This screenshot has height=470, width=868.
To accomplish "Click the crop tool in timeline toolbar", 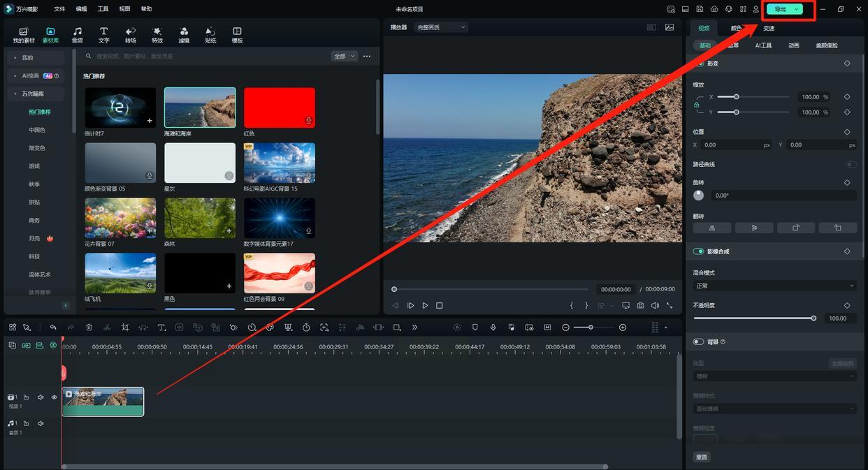I will pos(125,328).
